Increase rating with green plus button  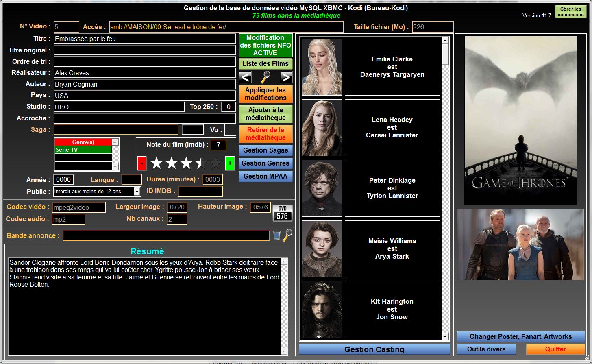(x=230, y=163)
